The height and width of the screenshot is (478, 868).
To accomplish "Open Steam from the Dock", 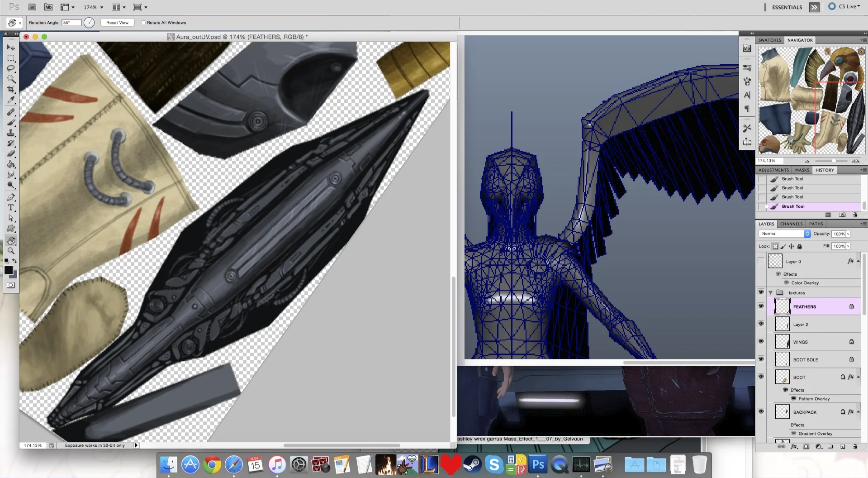I will click(472, 465).
